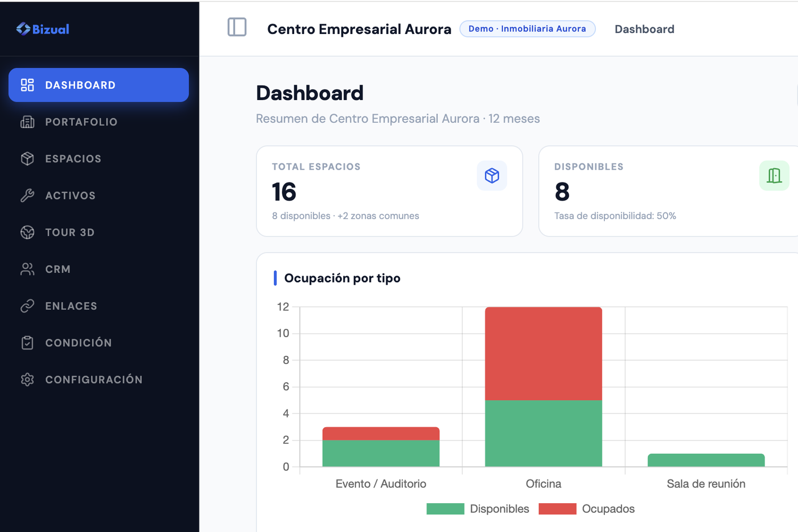
Task: Click the Total Espacios value 16
Action: click(284, 192)
